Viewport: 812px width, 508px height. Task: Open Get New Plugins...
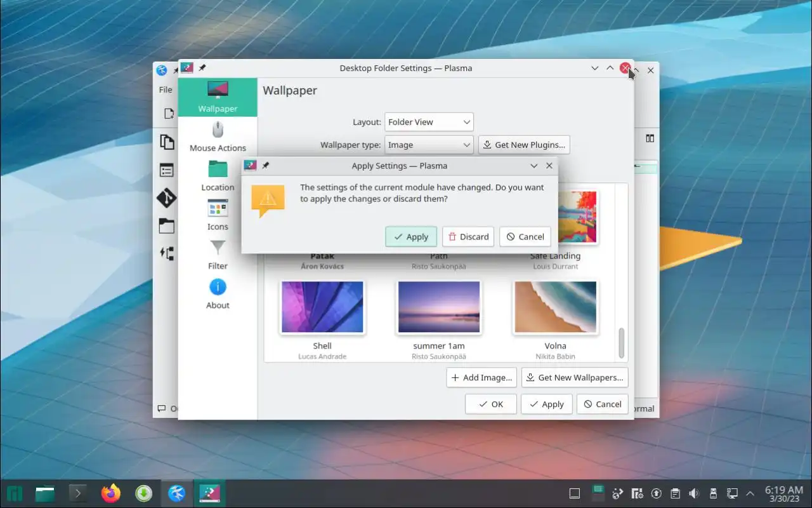click(524, 145)
